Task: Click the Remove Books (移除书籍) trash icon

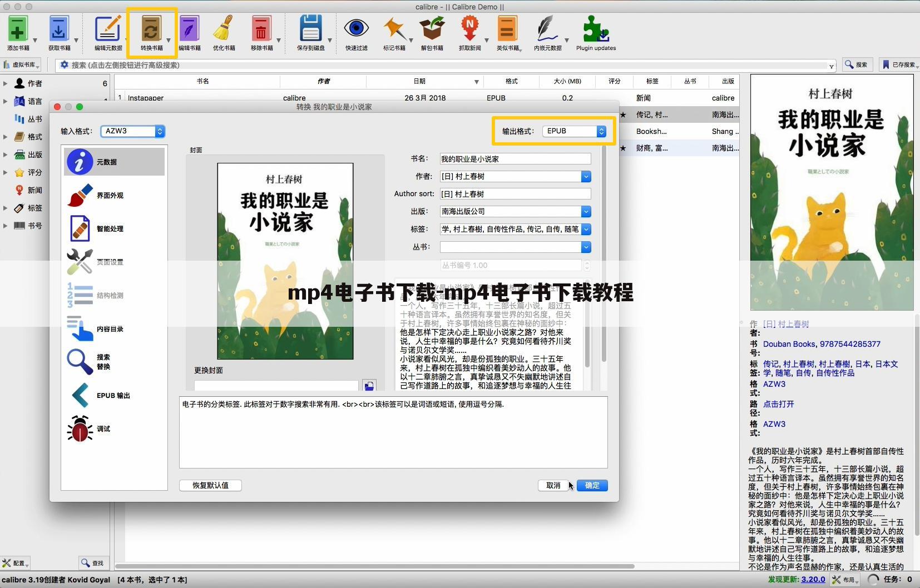Action: point(261,29)
